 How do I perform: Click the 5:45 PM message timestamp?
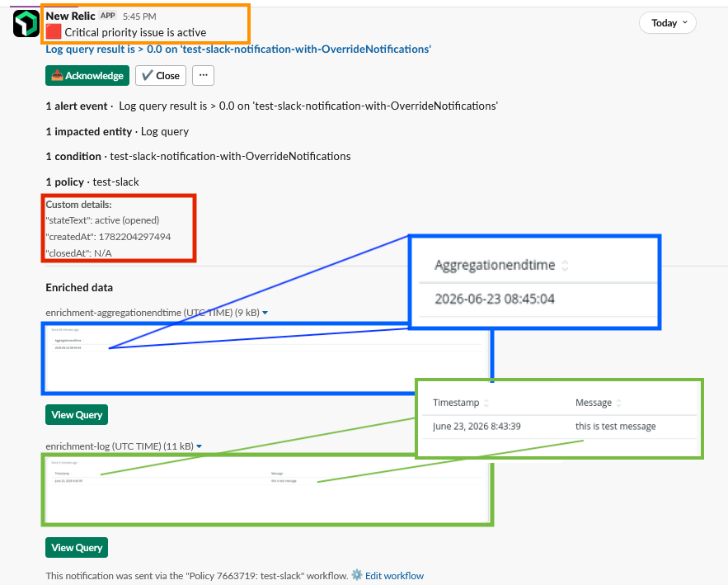coord(139,17)
